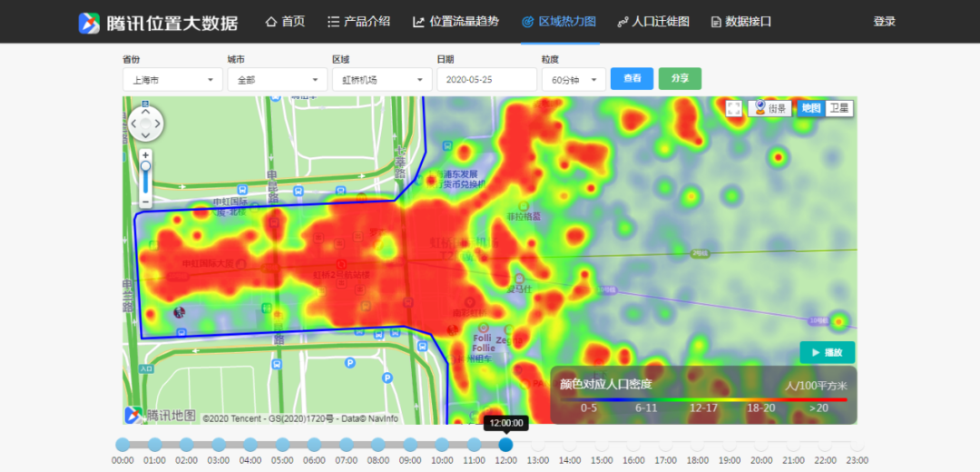
Task: Open the province dropdown showing 上海市
Action: (172, 80)
